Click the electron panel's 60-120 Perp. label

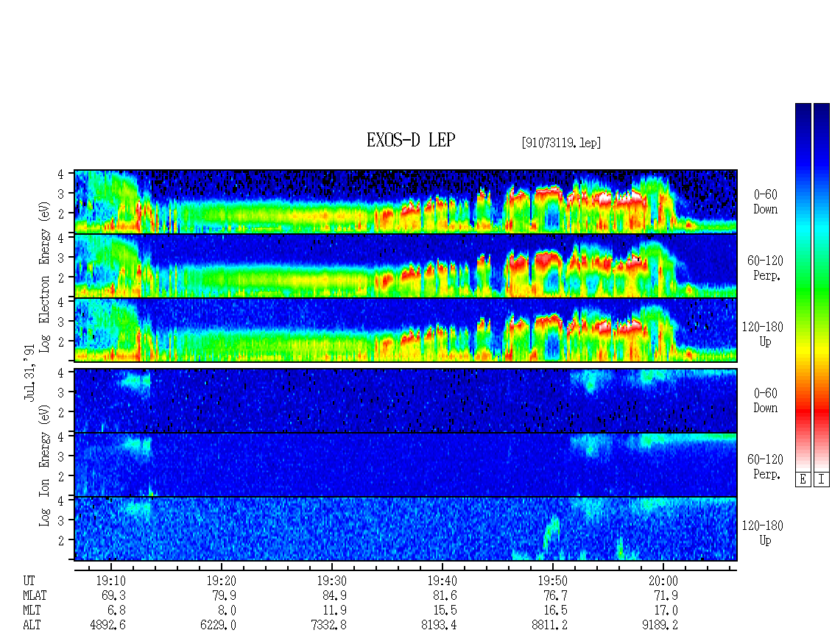(x=765, y=268)
